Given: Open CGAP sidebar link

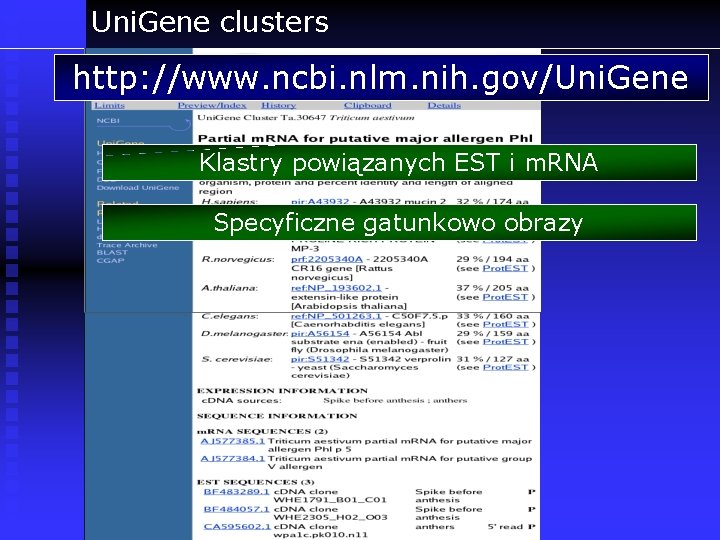Looking at the screenshot, I should point(110,260).
